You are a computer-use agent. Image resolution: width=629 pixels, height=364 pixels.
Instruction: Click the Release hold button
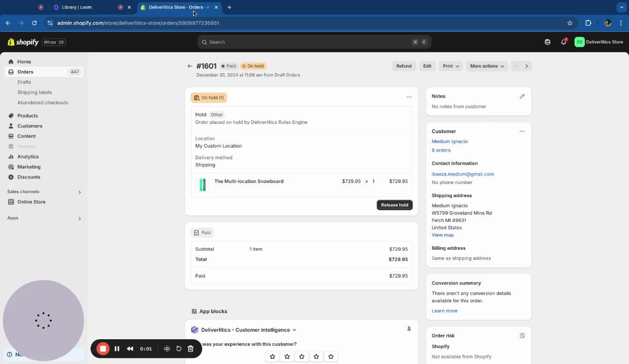[394, 205]
